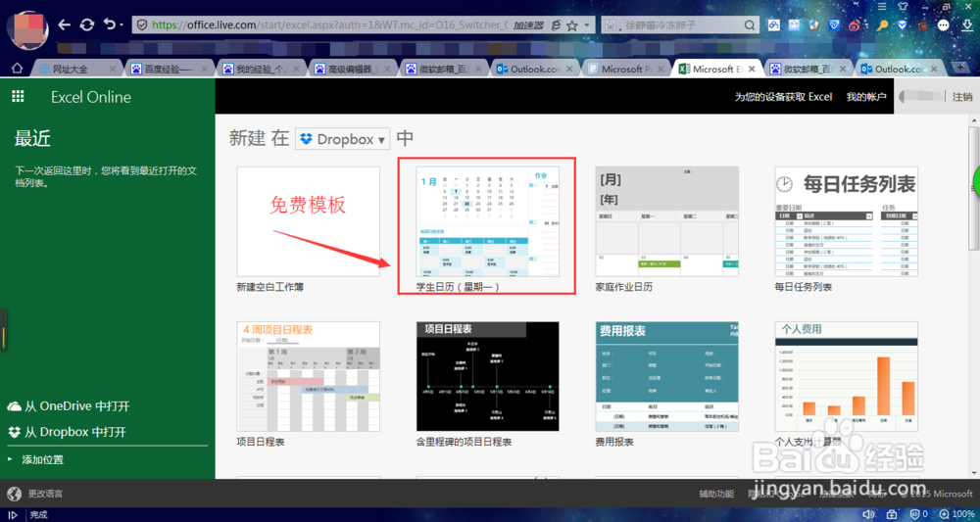Open the bookmark star dropdown arrow
The image size is (980, 522).
point(586,25)
